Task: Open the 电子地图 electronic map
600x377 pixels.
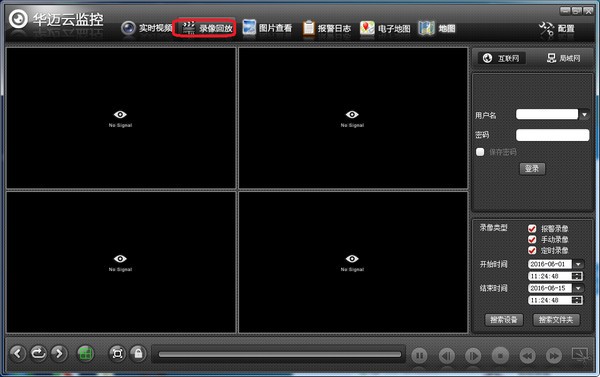Action: point(385,28)
